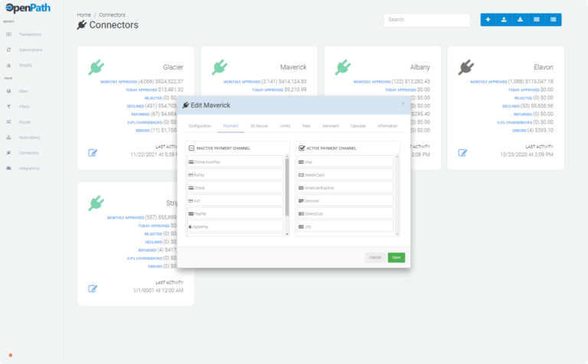Close the Edit Maverick dialog

coord(403,103)
